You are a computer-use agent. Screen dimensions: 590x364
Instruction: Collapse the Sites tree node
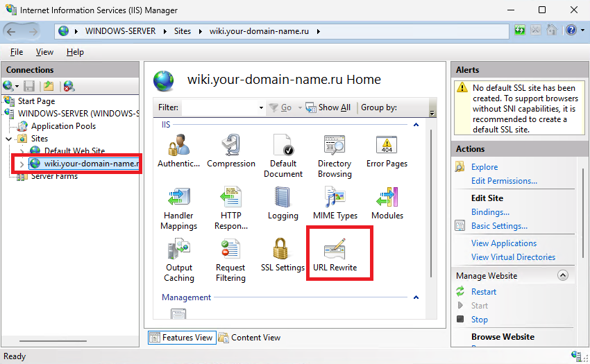point(8,139)
